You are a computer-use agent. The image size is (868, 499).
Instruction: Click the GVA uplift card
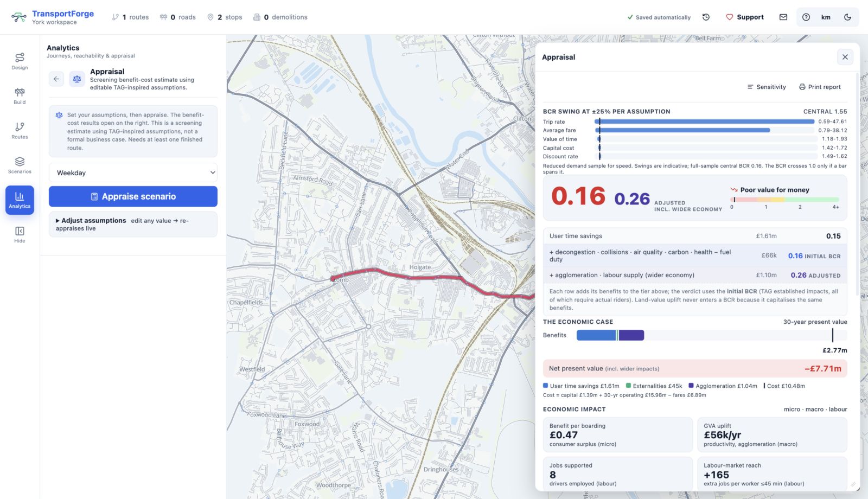pos(772,434)
